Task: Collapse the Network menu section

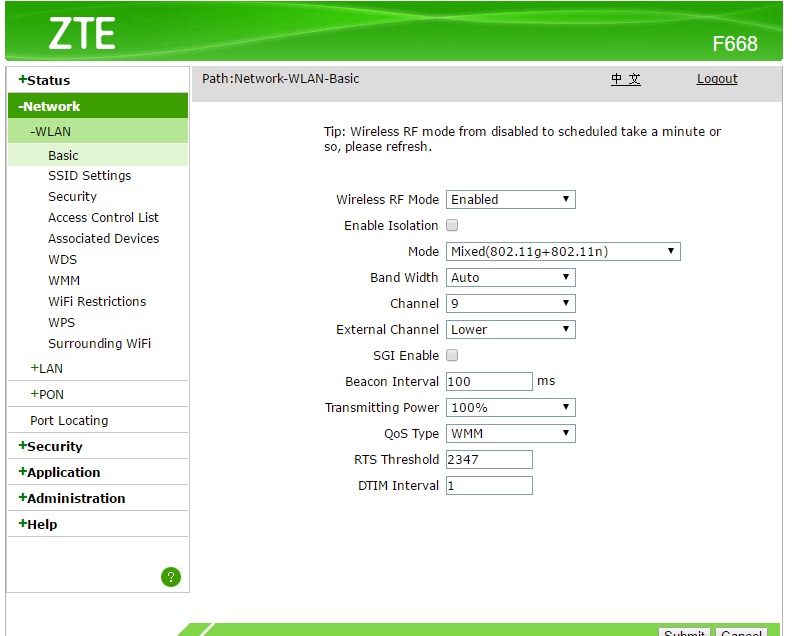Action: click(49, 106)
